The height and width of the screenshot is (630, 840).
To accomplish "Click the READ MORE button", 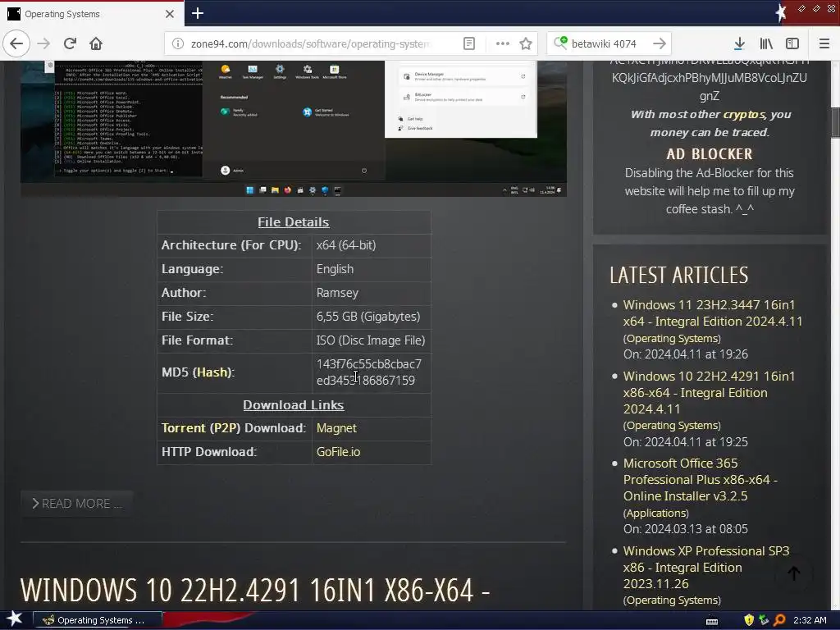I will 76,504.
